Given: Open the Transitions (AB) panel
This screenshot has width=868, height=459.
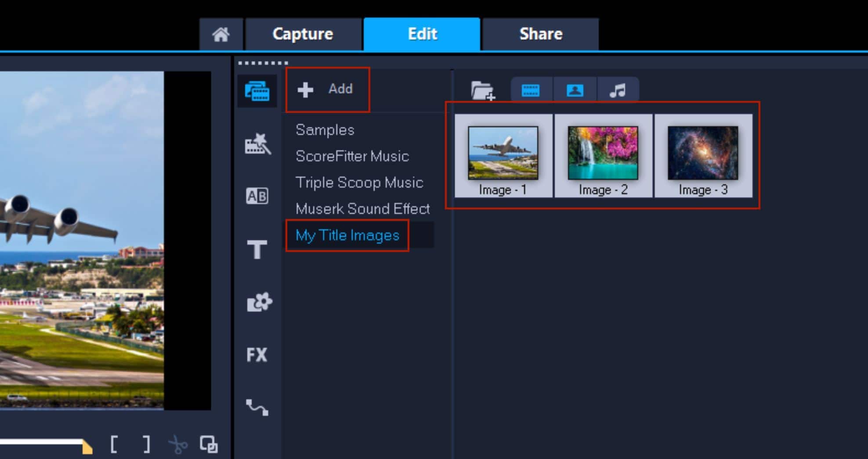Looking at the screenshot, I should [x=258, y=197].
